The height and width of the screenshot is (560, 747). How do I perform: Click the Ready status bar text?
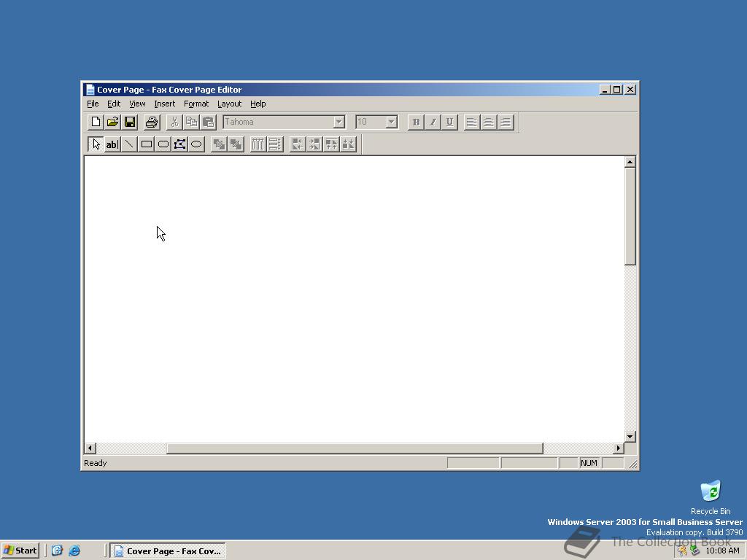96,463
